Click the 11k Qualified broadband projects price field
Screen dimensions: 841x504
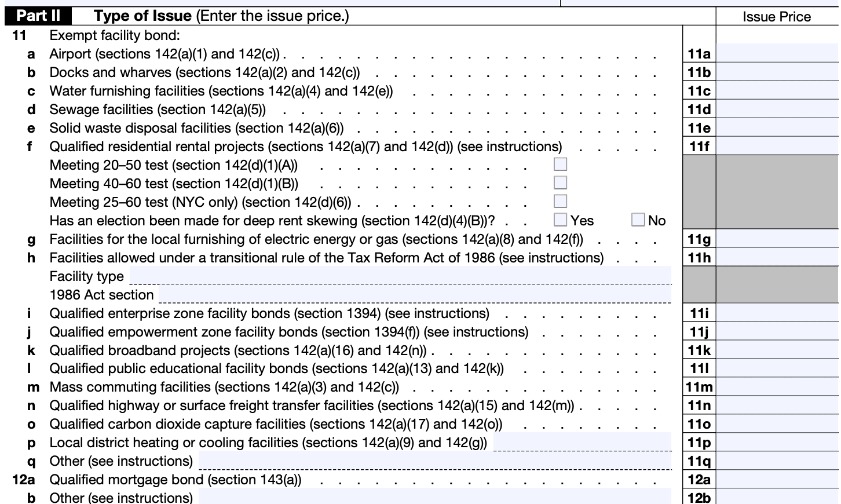[x=777, y=350]
